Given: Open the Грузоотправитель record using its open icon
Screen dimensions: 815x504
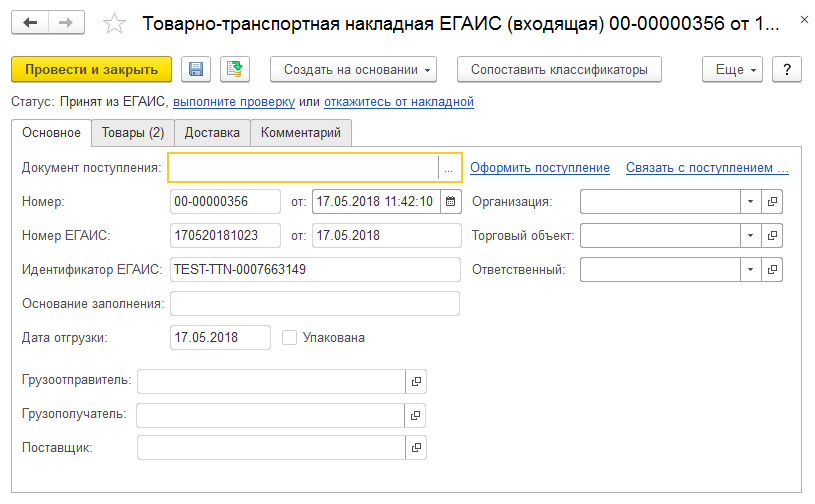Looking at the screenshot, I should [416, 381].
